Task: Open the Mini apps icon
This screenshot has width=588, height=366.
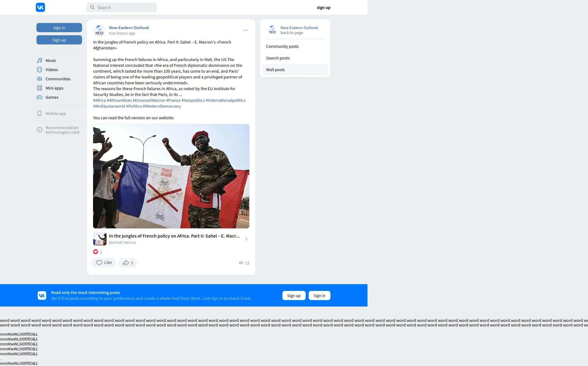Action: point(40,88)
